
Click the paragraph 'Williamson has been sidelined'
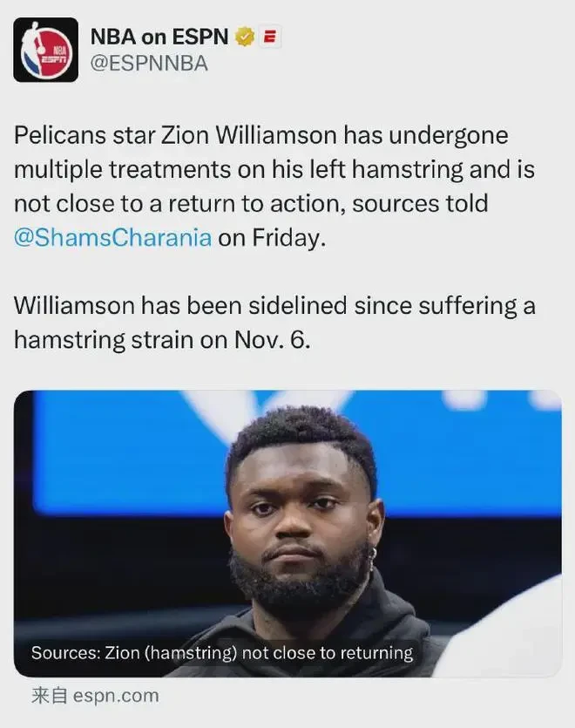click(274, 323)
